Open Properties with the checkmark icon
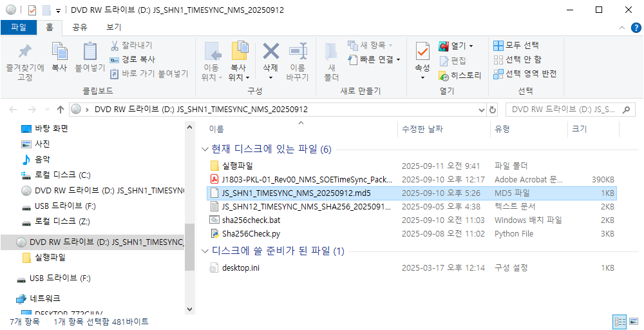644x330 pixels. 422,52
